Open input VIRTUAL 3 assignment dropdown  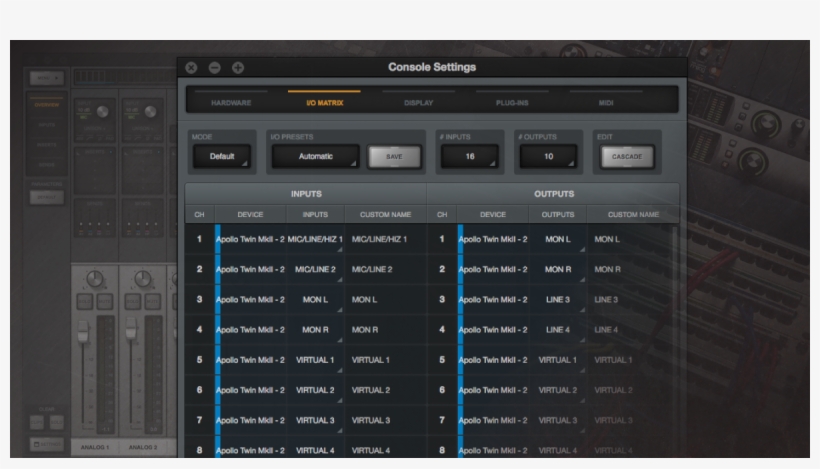point(315,420)
